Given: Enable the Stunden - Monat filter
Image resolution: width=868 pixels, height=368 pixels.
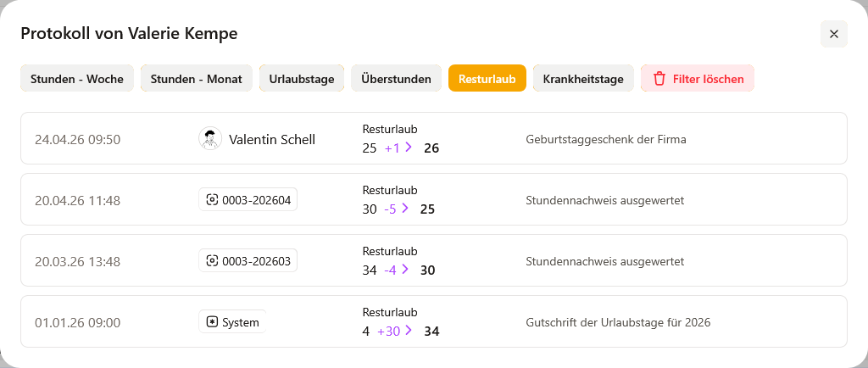Looking at the screenshot, I should (197, 79).
